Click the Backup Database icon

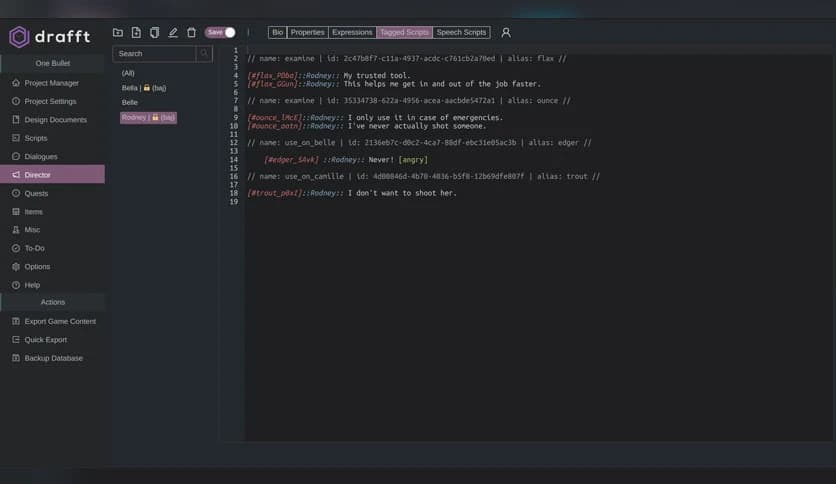coord(16,358)
